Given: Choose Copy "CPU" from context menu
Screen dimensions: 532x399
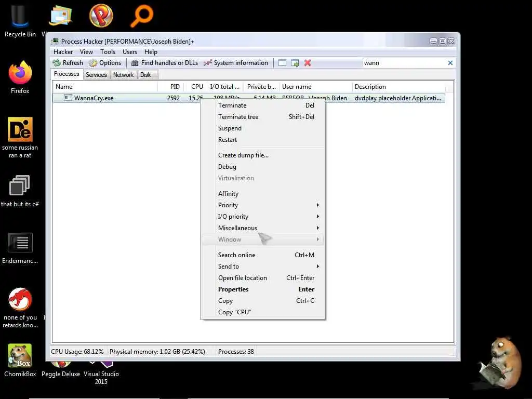Looking at the screenshot, I should [x=262, y=312].
